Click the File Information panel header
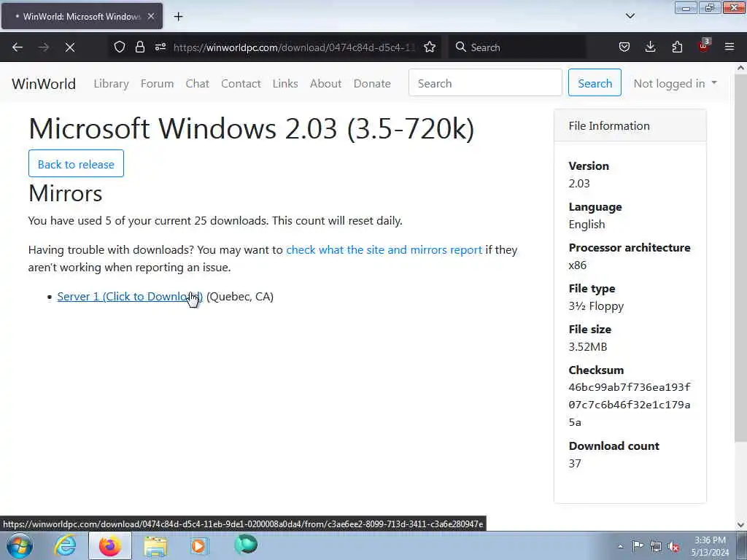The image size is (747, 560). [x=630, y=125]
